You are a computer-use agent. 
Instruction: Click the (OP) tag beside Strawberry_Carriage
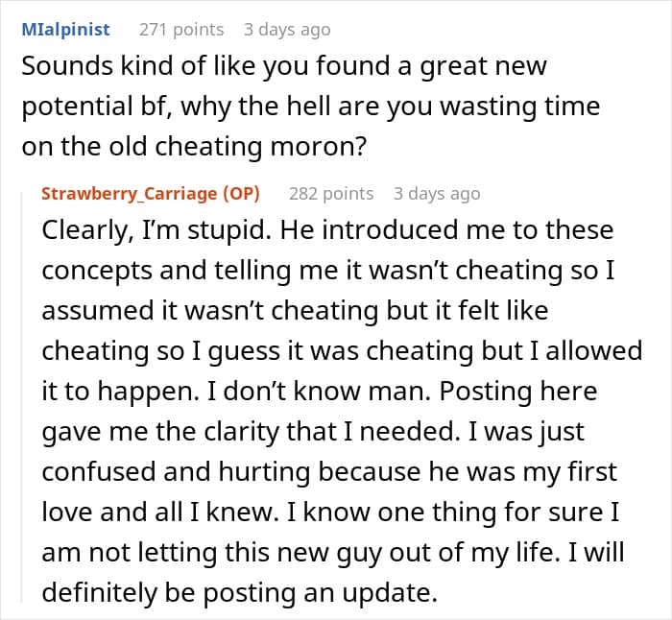pyautogui.click(x=241, y=194)
